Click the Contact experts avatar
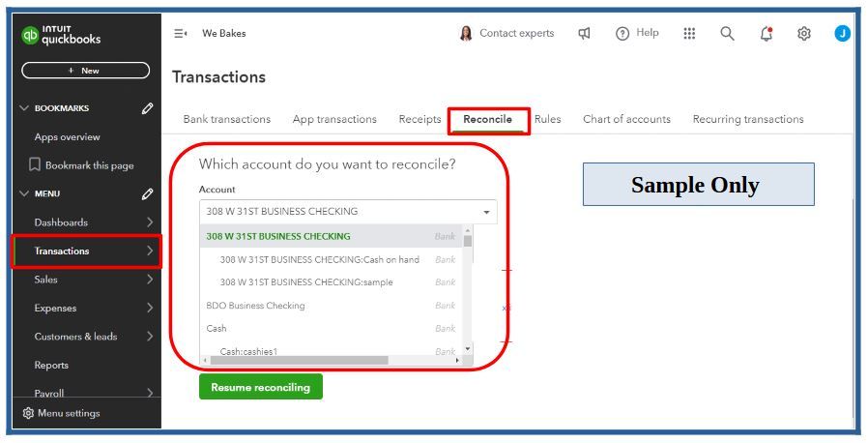The height and width of the screenshot is (443, 868). (466, 33)
